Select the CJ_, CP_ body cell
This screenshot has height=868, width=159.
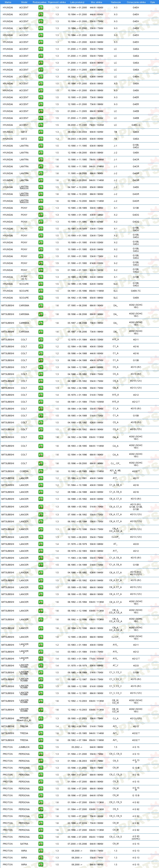115,464
